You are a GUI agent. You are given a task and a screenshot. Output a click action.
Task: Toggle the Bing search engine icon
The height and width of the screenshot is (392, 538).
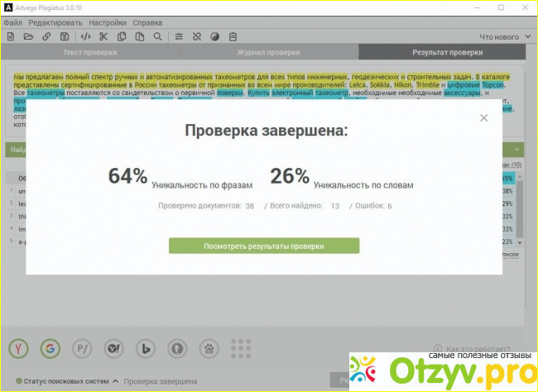click(x=146, y=348)
